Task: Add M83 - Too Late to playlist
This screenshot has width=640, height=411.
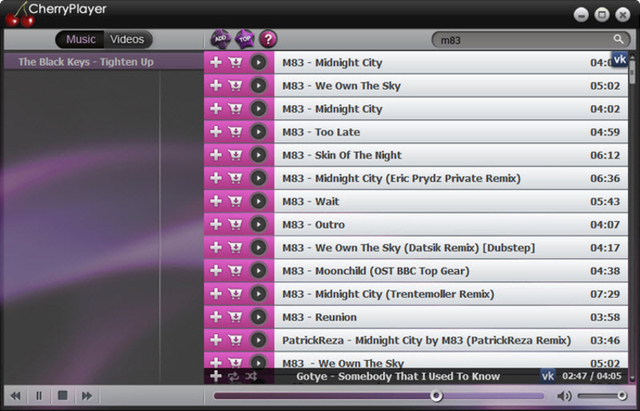Action: pos(216,132)
